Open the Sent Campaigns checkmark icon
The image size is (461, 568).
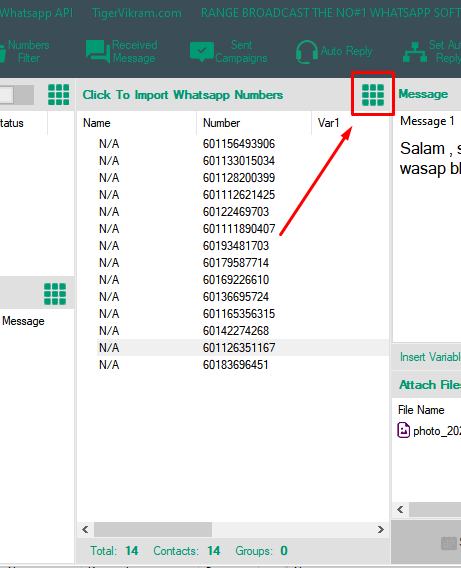click(x=201, y=51)
